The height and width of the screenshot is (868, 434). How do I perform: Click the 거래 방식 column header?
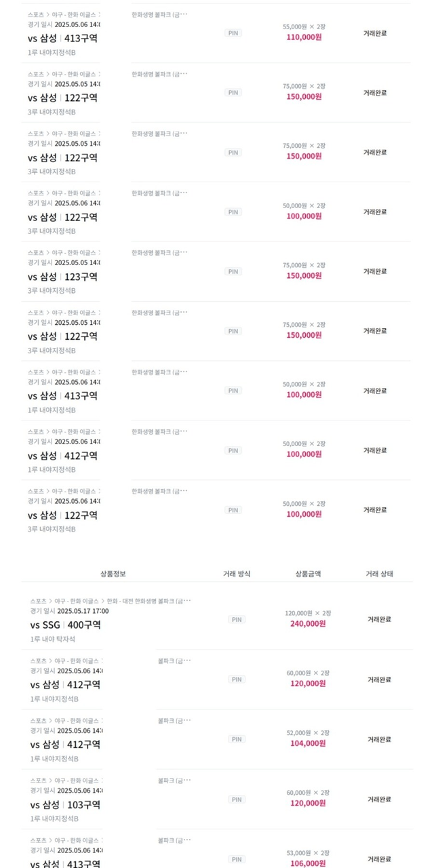pyautogui.click(x=237, y=574)
